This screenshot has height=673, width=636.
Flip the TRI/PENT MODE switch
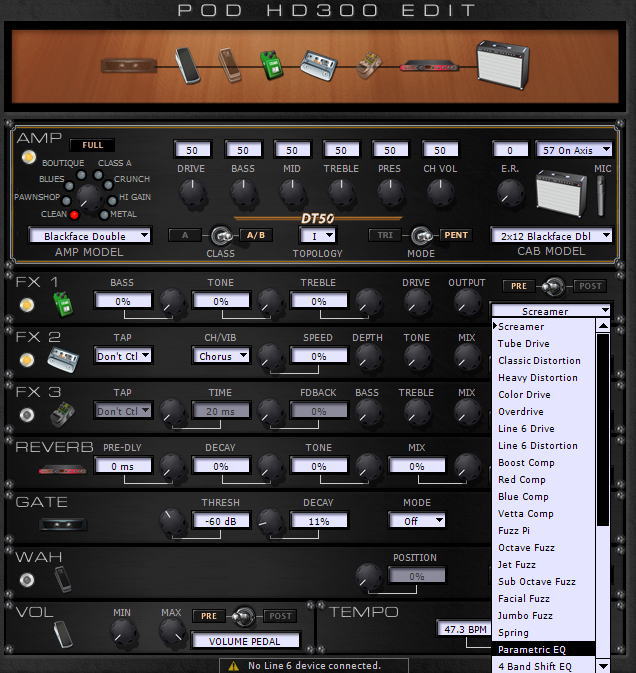click(421, 236)
